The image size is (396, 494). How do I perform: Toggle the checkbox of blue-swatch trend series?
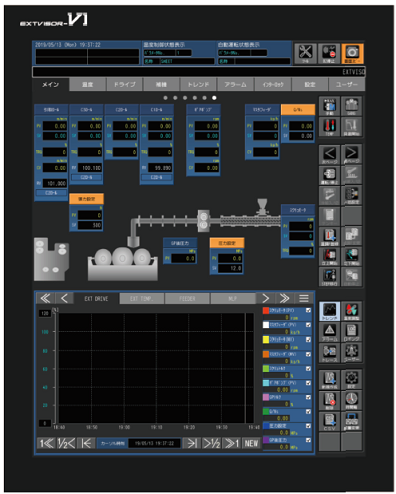pos(308,426)
